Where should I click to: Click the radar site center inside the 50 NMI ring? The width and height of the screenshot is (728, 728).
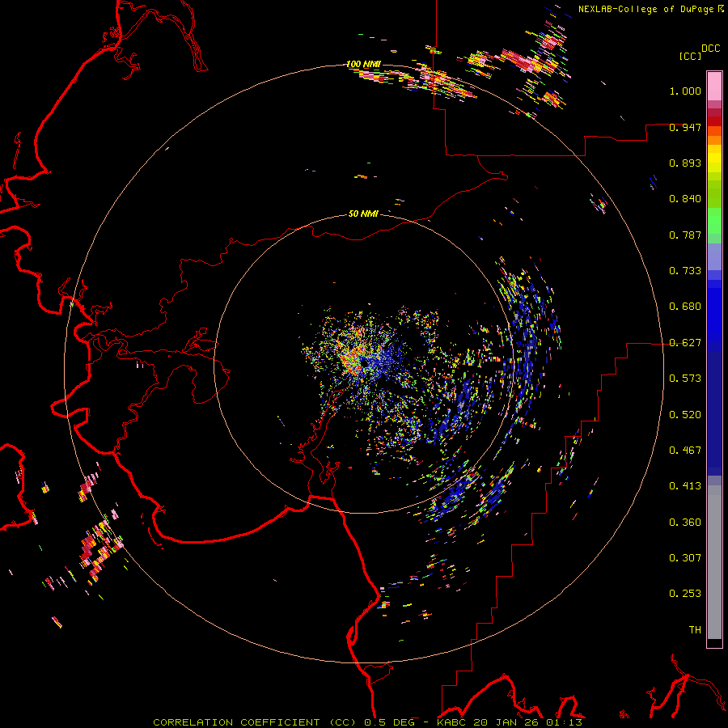tap(364, 363)
